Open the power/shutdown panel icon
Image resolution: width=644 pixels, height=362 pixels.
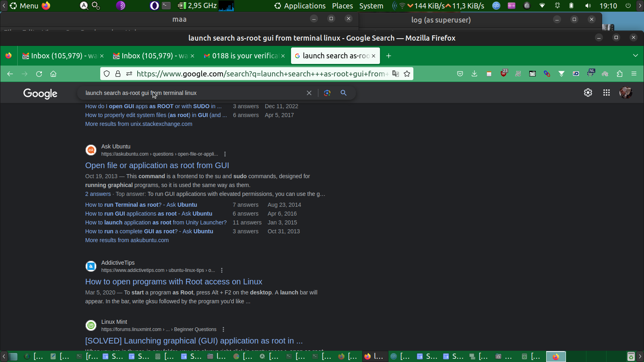(628, 6)
